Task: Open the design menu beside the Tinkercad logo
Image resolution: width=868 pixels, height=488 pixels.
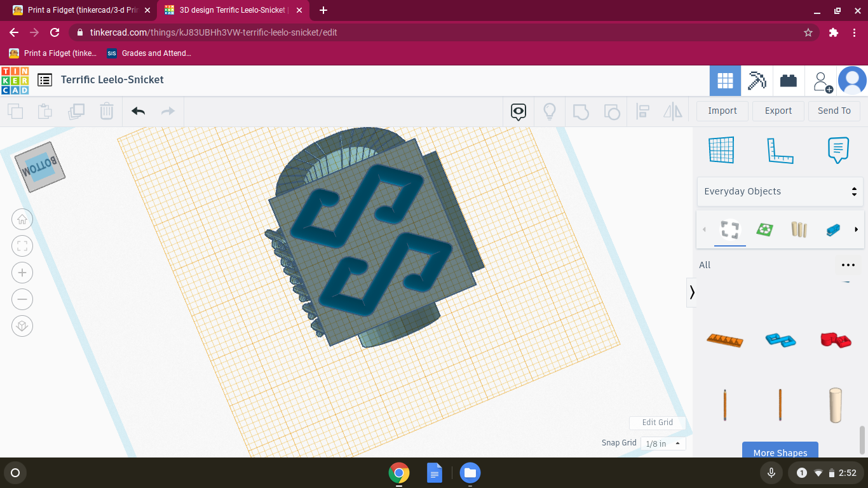Action: tap(44, 79)
